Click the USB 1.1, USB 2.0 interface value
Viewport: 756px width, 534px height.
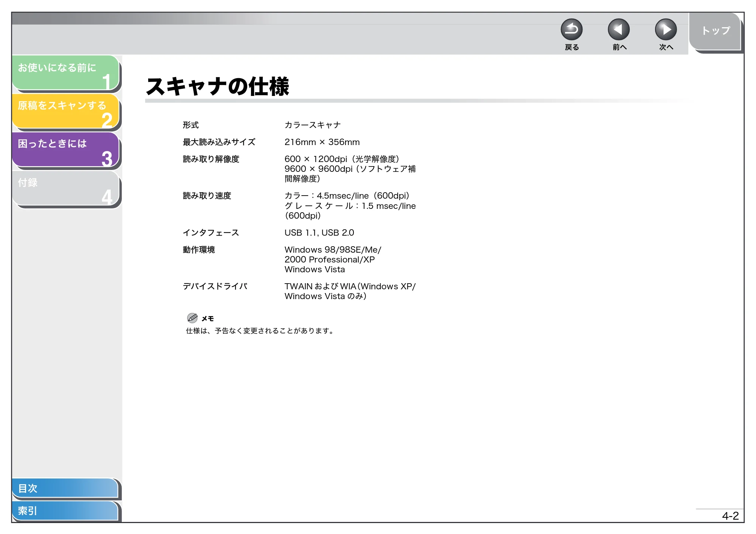319,233
